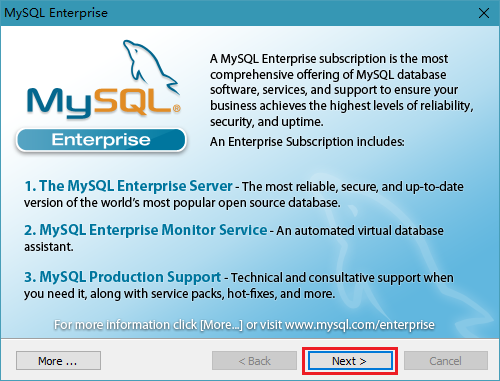Click the www.mysql.com/enterprise address text
Viewport: 500px width, 381px height.
tap(360, 325)
